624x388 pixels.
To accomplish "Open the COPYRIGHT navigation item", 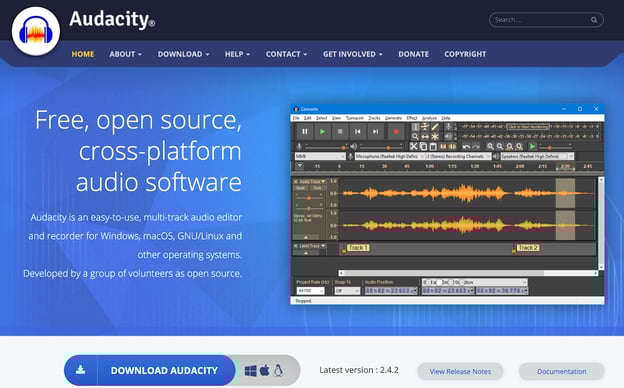I will 465,54.
